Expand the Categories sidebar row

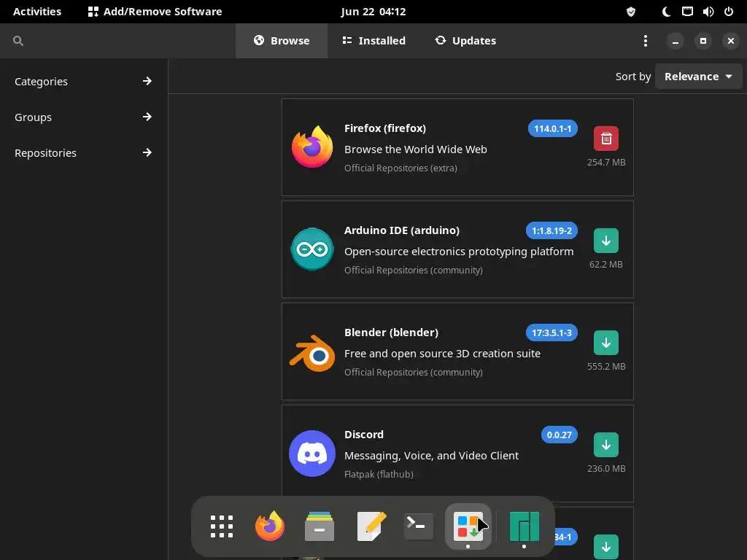click(x=83, y=82)
